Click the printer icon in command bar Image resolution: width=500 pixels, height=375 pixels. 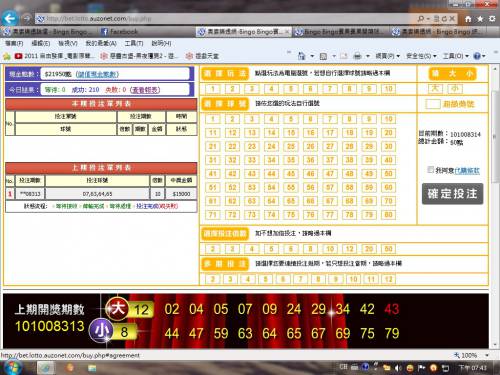click(357, 56)
